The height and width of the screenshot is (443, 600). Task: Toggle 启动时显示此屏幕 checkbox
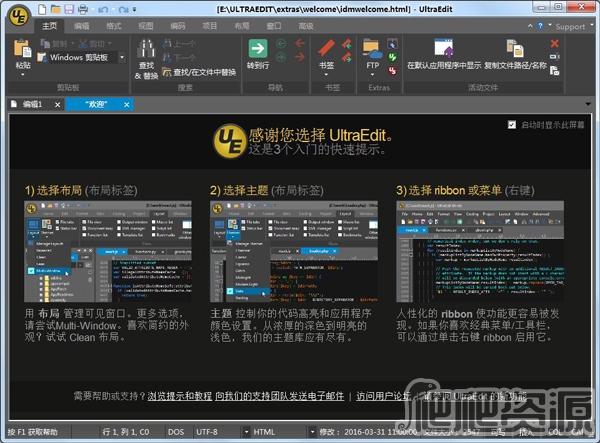pyautogui.click(x=512, y=125)
